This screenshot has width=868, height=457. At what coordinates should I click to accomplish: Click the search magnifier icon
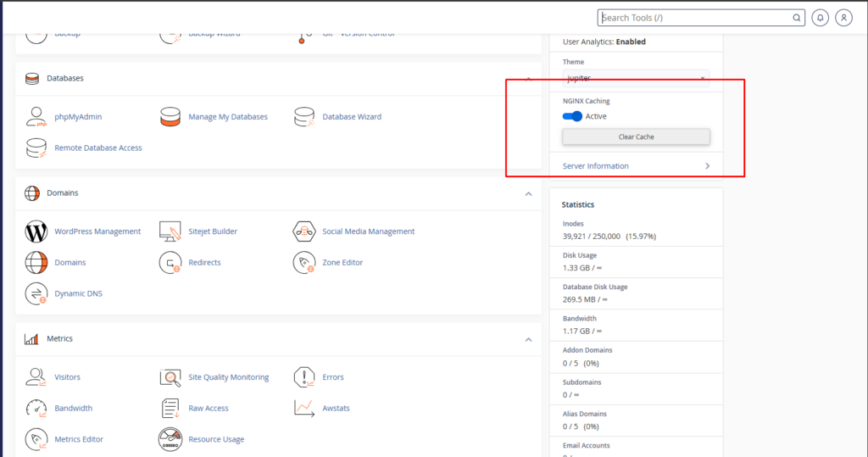796,18
